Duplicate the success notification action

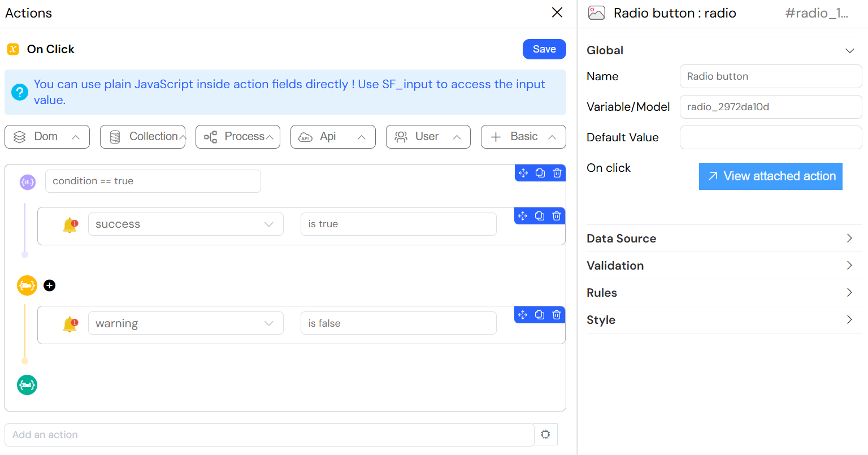pos(540,216)
